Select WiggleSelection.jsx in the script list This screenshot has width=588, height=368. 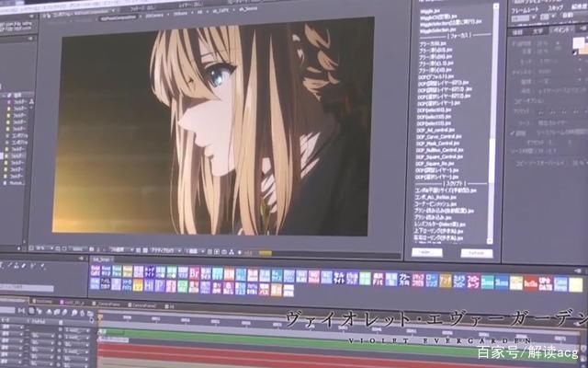coord(438,30)
